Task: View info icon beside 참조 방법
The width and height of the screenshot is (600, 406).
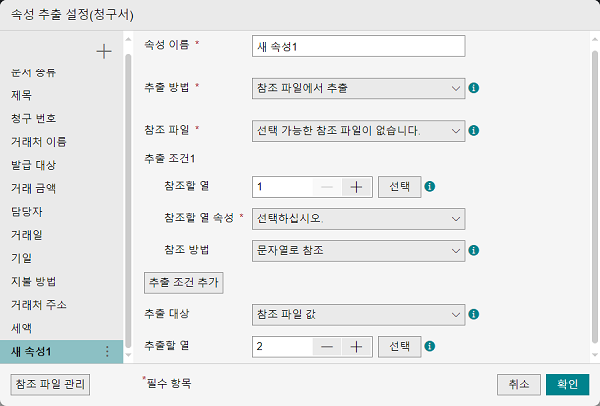Action: pyautogui.click(x=474, y=250)
